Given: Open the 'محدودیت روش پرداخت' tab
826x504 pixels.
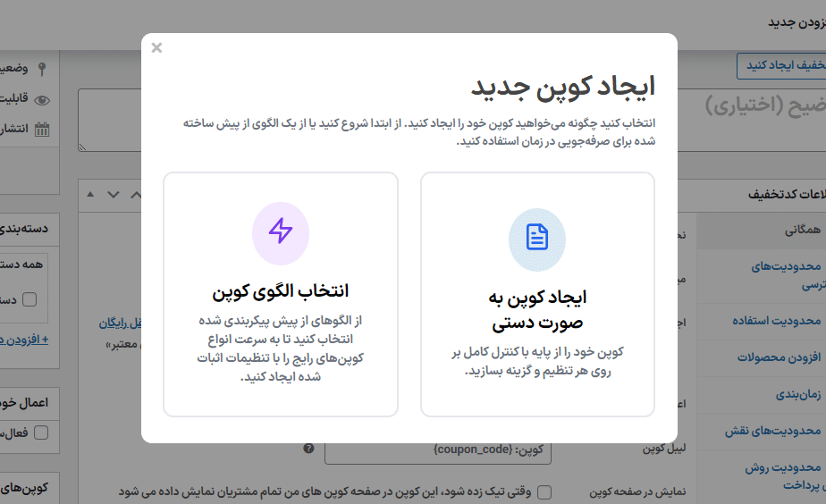Looking at the screenshot, I should click(x=762, y=476).
